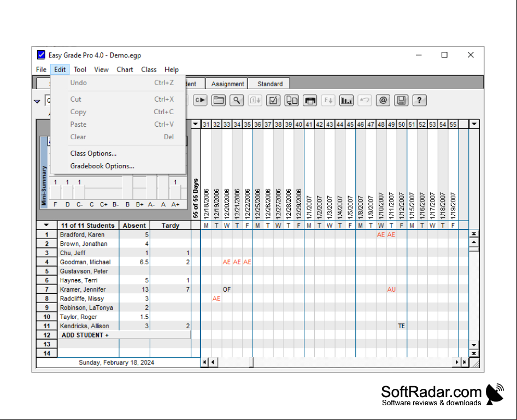
Task: Click the Tardy column header
Action: click(171, 226)
